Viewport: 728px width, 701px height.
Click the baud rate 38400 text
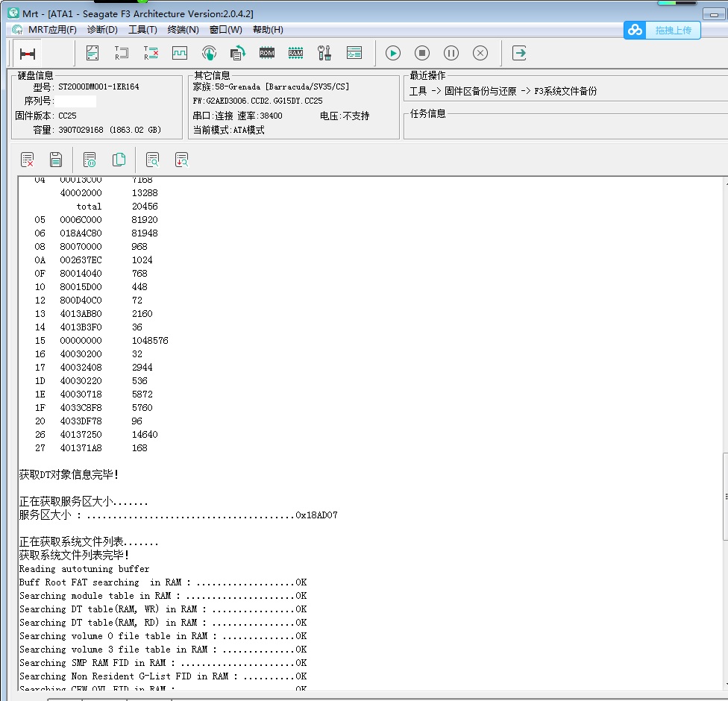(271, 116)
